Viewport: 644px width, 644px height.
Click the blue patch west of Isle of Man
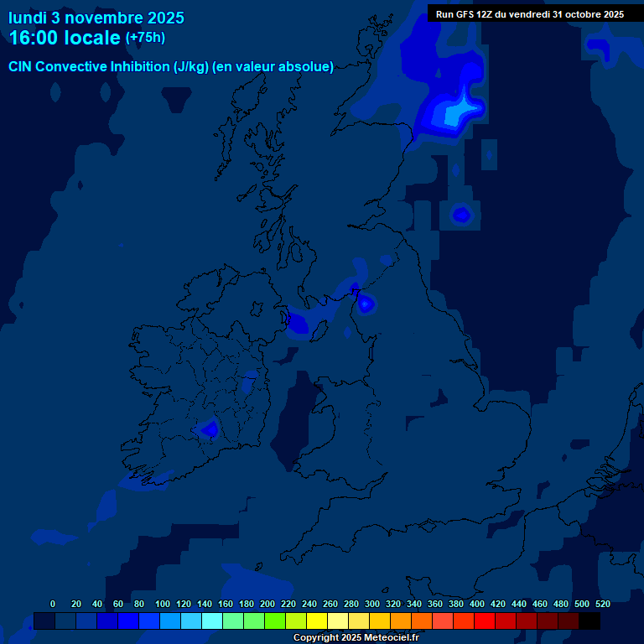299,322
